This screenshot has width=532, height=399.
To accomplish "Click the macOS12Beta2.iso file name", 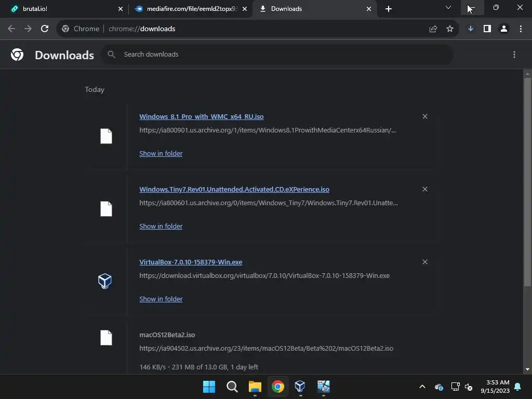I will (x=167, y=335).
